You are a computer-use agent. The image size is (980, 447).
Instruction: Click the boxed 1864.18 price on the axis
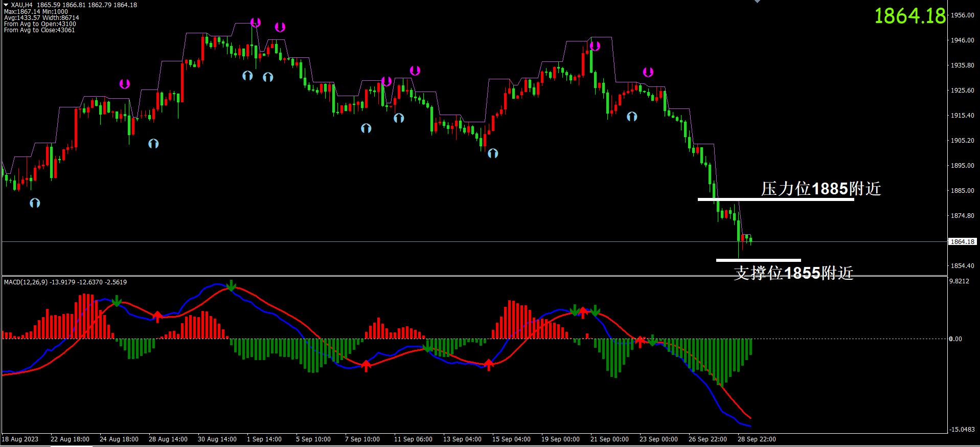(x=962, y=242)
